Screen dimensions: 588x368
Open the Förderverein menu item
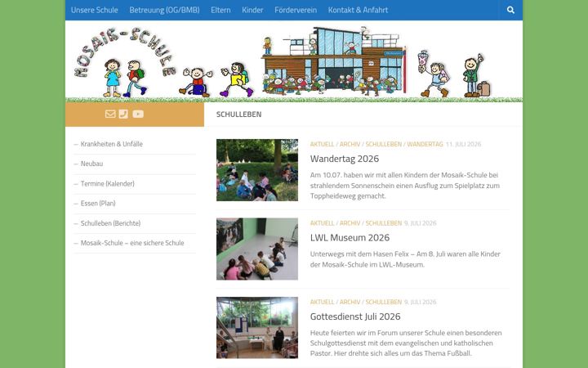tap(296, 10)
